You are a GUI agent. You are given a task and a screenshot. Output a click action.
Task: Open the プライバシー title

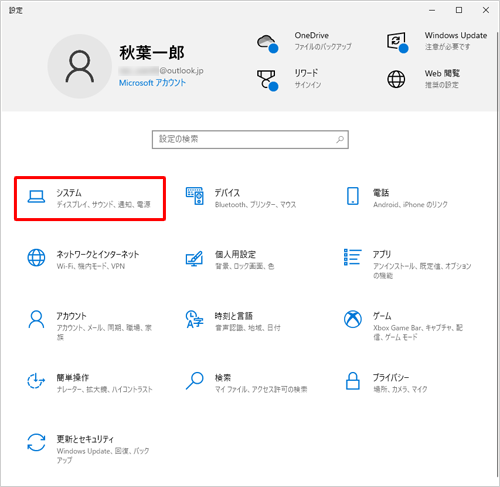click(391, 378)
